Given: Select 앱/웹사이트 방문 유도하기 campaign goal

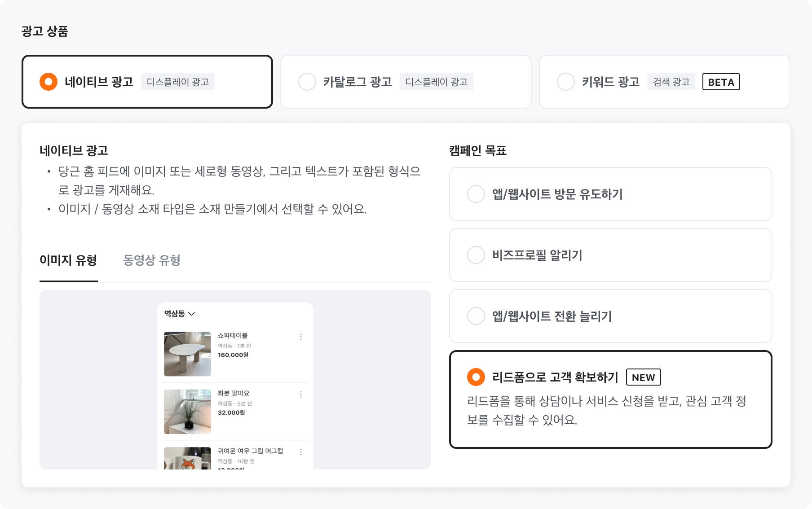Looking at the screenshot, I should pyautogui.click(x=476, y=194).
